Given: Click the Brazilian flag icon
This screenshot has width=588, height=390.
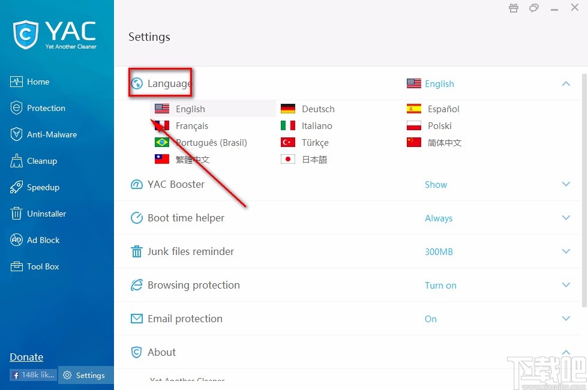Looking at the screenshot, I should (161, 143).
